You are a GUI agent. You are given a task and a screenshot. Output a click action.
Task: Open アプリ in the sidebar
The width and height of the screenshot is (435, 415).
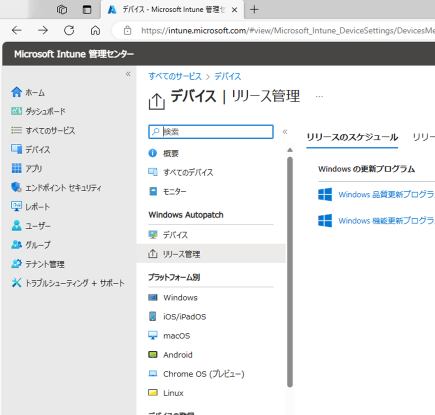(x=27, y=168)
